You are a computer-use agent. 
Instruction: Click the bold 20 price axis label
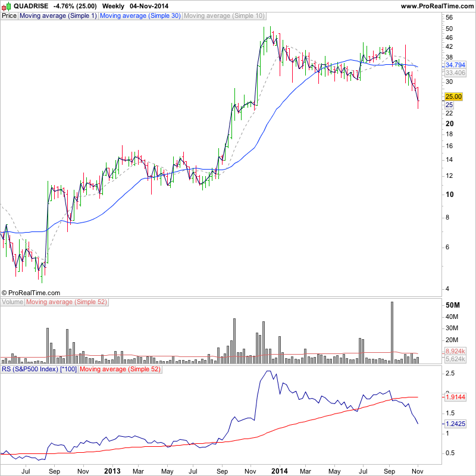tap(450, 124)
